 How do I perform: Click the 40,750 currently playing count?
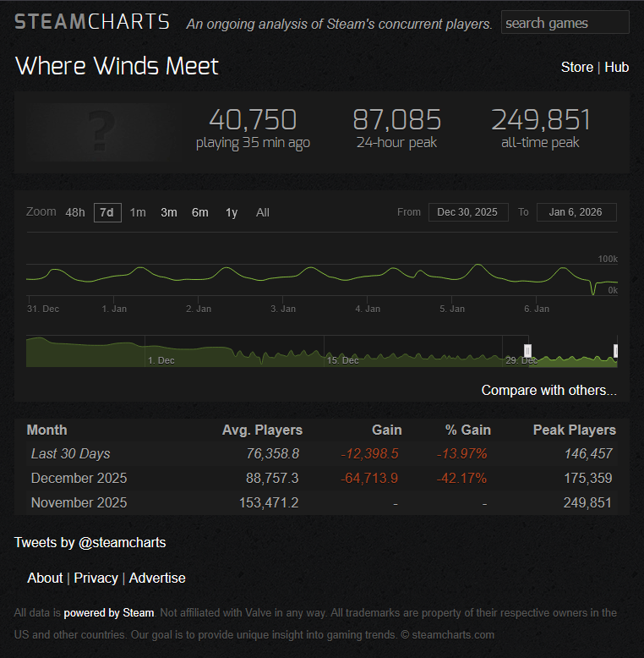coord(253,119)
